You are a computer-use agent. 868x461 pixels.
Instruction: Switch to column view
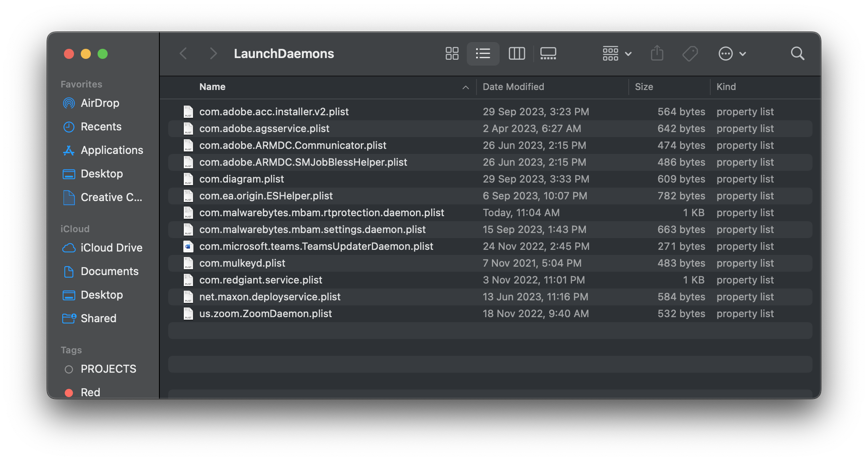pos(516,53)
